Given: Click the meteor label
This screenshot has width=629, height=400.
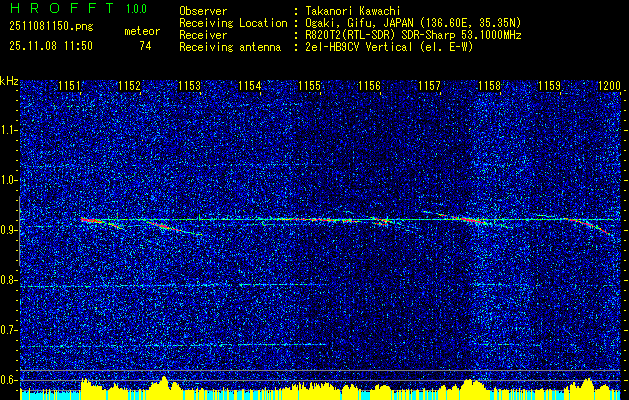Looking at the screenshot, I should [142, 31].
